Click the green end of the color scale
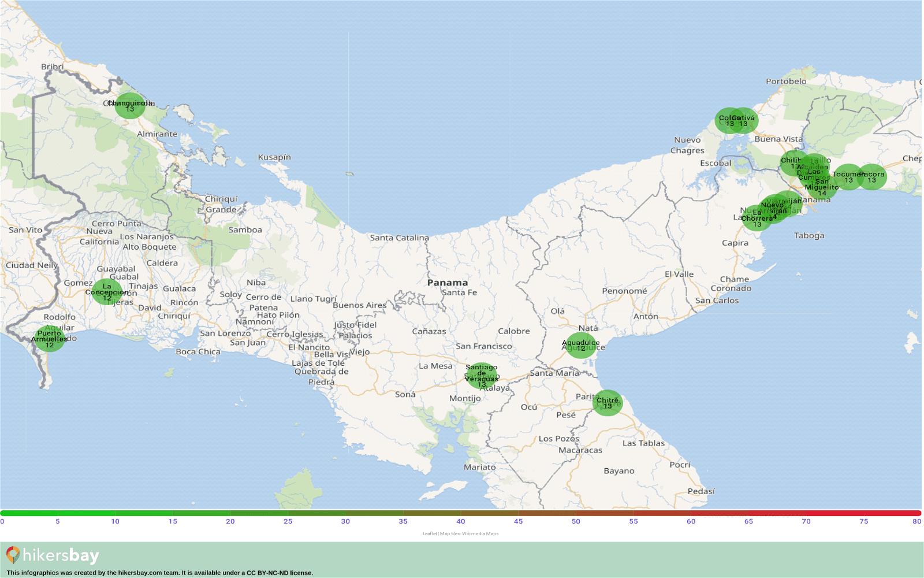 pyautogui.click(x=6, y=513)
